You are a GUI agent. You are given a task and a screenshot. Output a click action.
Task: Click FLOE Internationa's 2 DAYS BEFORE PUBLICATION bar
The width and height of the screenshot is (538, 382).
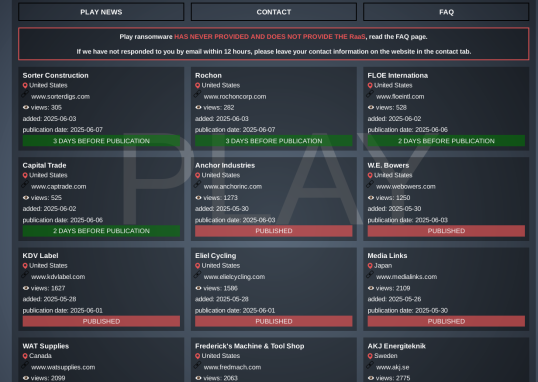446,141
